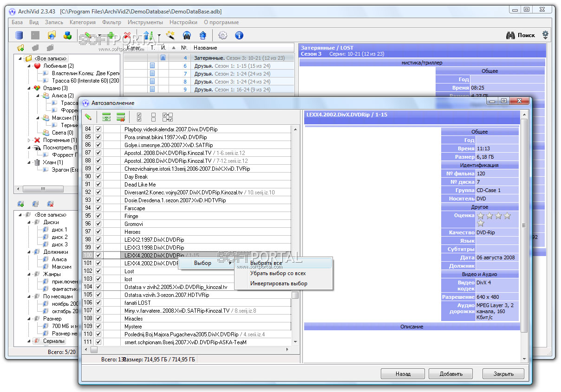This screenshot has height=392, width=561.
Task: Click the binoculars icon in main toolbar
Action: [187, 35]
